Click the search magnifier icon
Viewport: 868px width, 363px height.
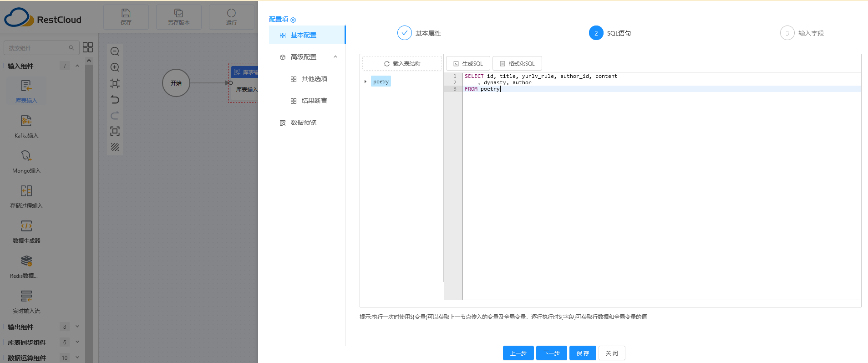tap(71, 48)
